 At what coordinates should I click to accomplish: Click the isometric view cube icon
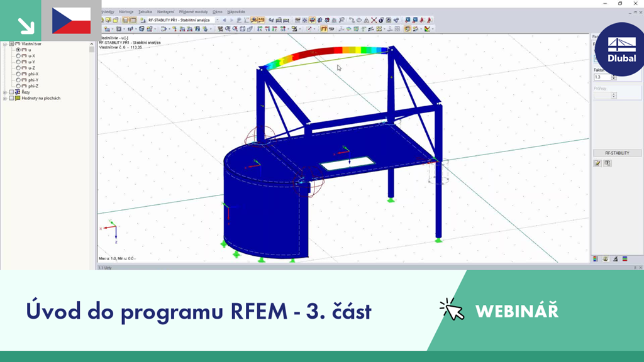pyautogui.click(x=243, y=29)
